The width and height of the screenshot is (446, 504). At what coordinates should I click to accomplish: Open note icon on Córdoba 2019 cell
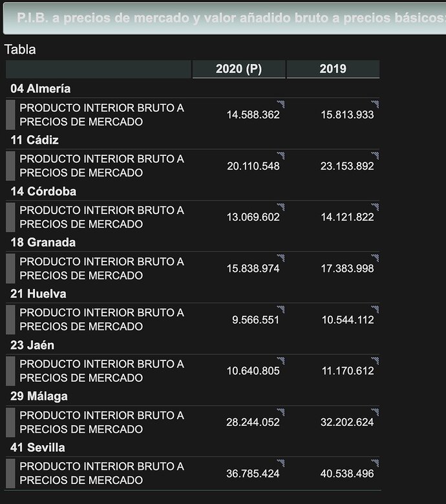375,206
